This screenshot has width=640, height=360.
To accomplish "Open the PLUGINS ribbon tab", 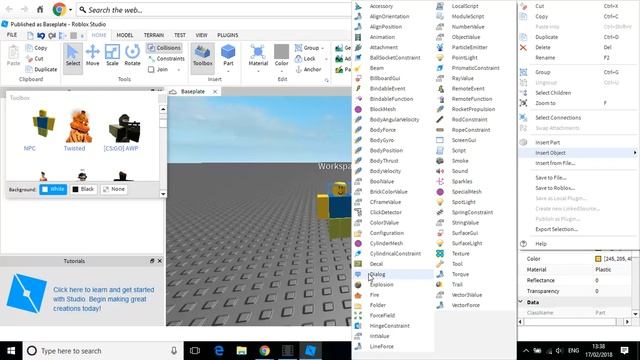I will [x=228, y=35].
